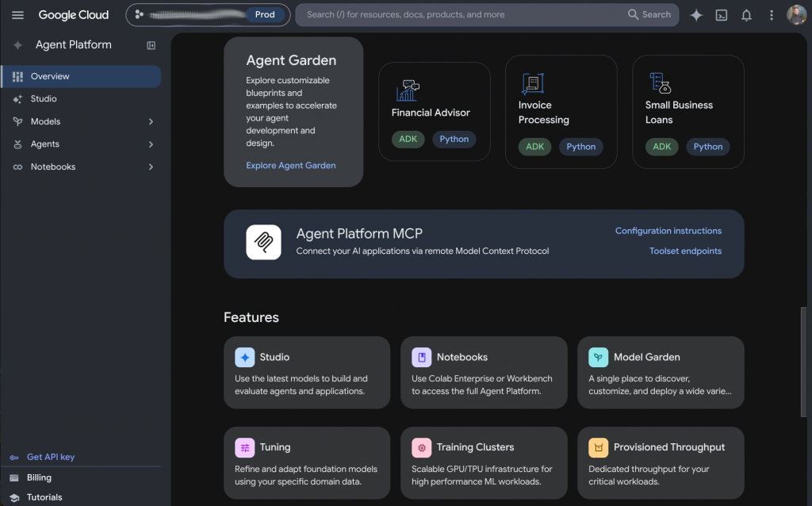Viewport: 812px width, 506px height.
Task: Open the Tuning feature card title
Action: 275,447
